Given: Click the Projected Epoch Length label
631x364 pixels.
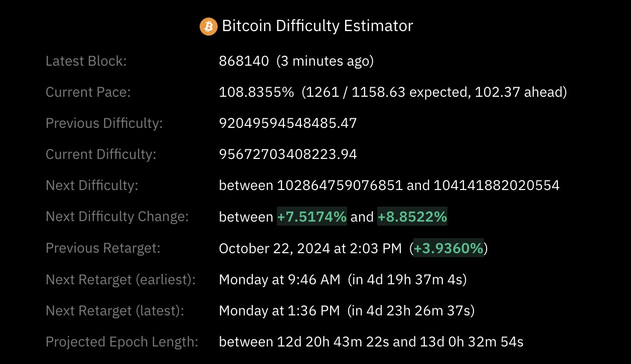Looking at the screenshot, I should tap(122, 342).
